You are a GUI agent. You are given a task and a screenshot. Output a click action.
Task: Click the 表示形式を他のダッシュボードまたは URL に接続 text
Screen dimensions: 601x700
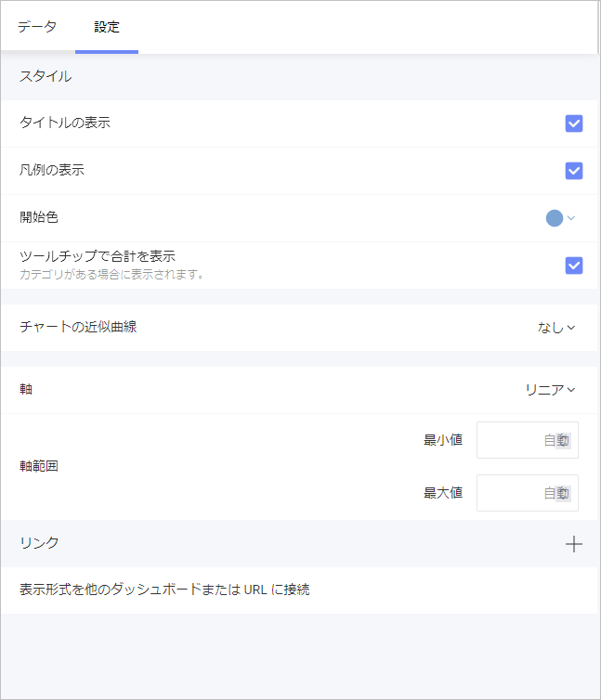pos(164,590)
